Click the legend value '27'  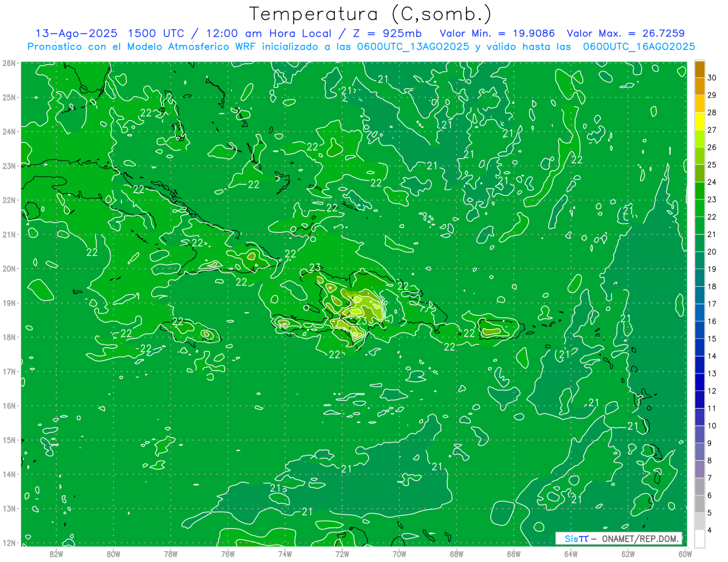(712, 130)
